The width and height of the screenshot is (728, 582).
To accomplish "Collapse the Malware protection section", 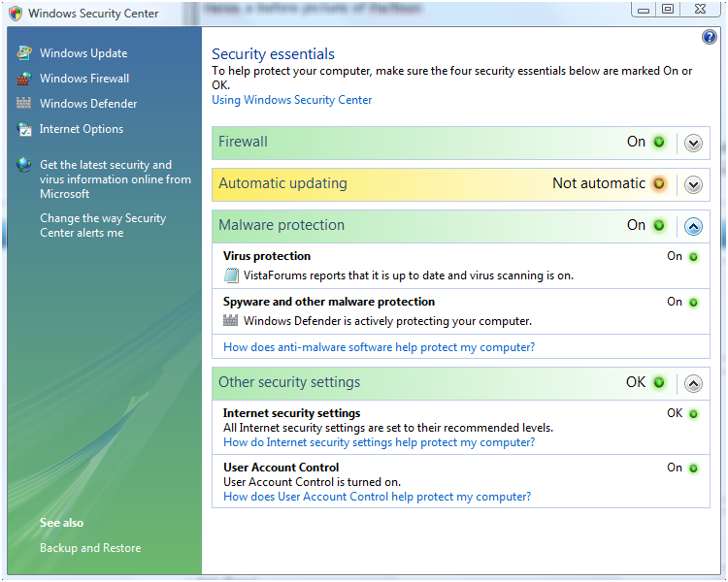I will 693,226.
